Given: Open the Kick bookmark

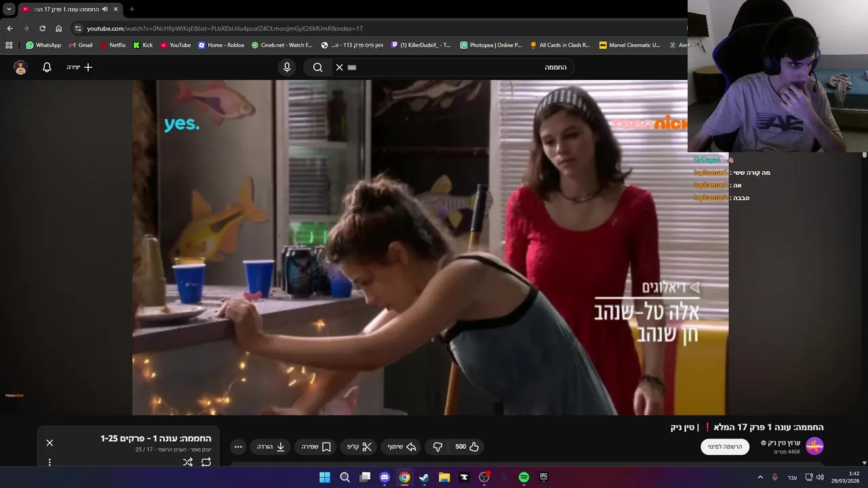Looking at the screenshot, I should tap(143, 45).
